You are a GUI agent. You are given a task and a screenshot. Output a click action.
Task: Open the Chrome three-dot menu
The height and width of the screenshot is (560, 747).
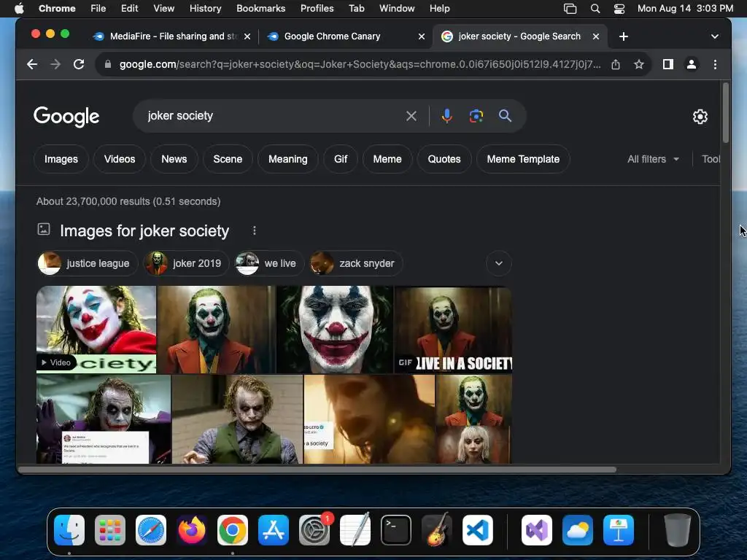tap(715, 64)
